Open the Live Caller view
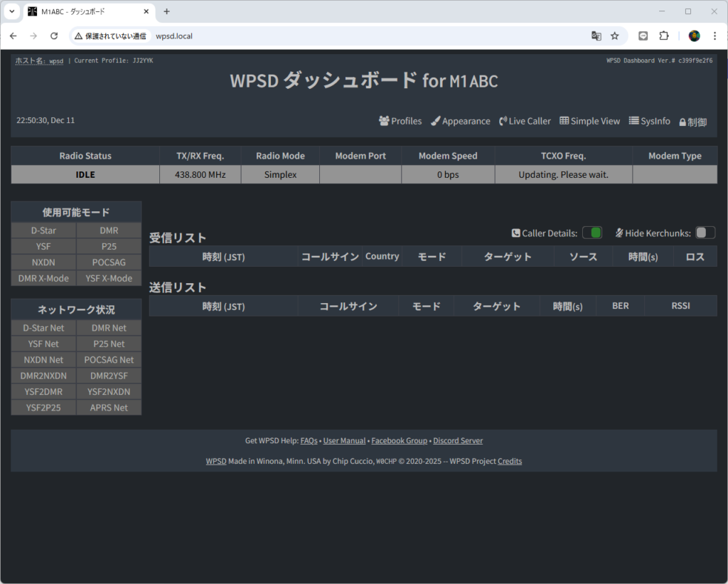 click(x=525, y=121)
